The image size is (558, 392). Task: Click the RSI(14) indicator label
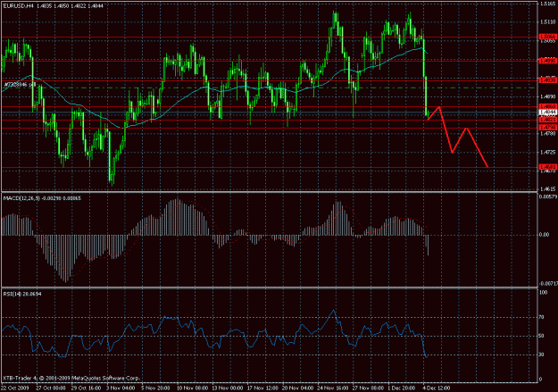click(22, 294)
